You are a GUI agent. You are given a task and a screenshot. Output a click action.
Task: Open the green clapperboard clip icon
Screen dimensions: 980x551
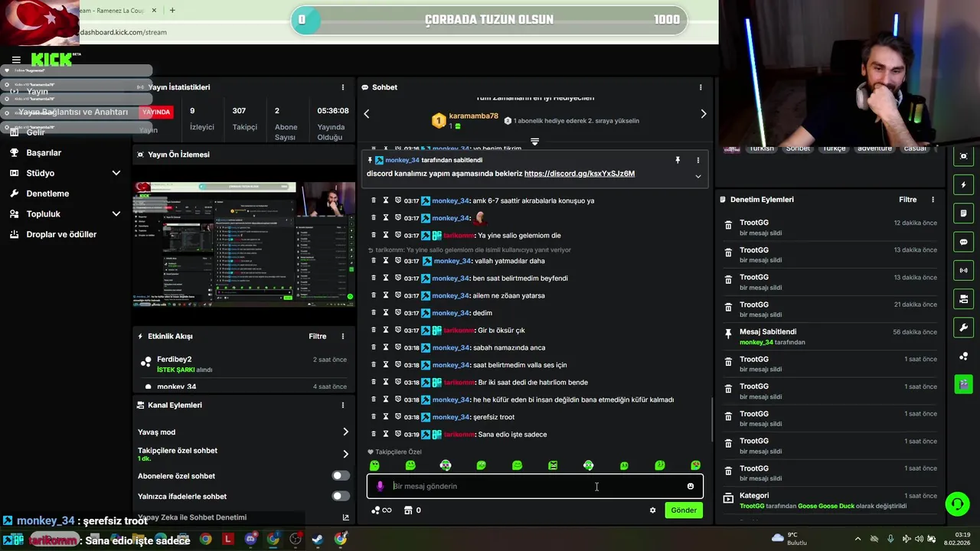point(963,383)
